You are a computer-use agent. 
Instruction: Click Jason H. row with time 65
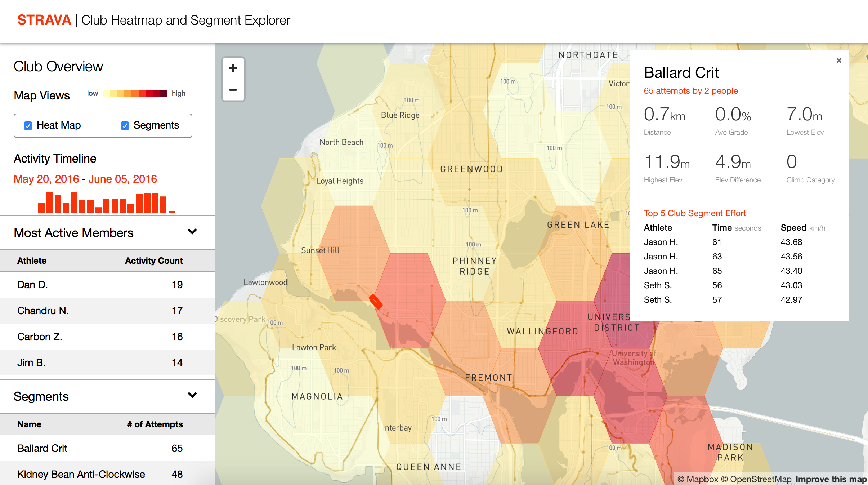point(739,271)
